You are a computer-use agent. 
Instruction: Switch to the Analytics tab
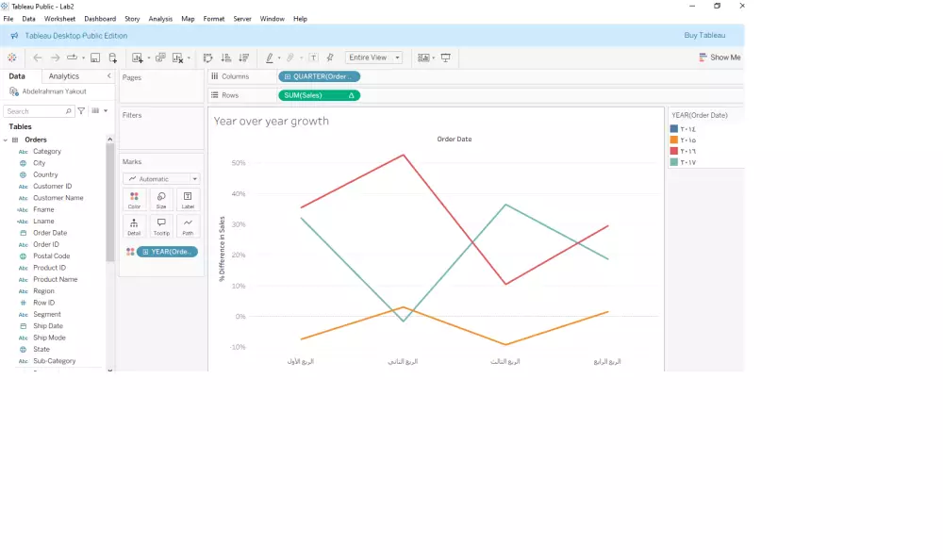(64, 76)
